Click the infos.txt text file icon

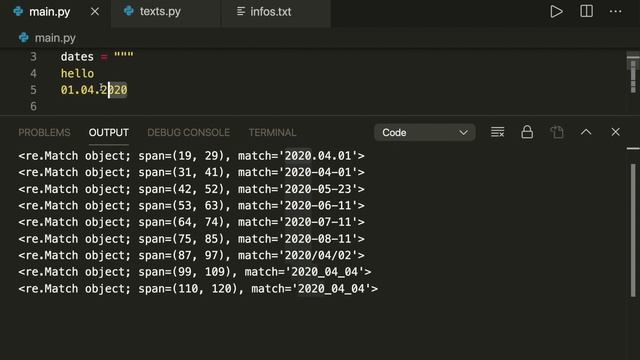point(241,11)
